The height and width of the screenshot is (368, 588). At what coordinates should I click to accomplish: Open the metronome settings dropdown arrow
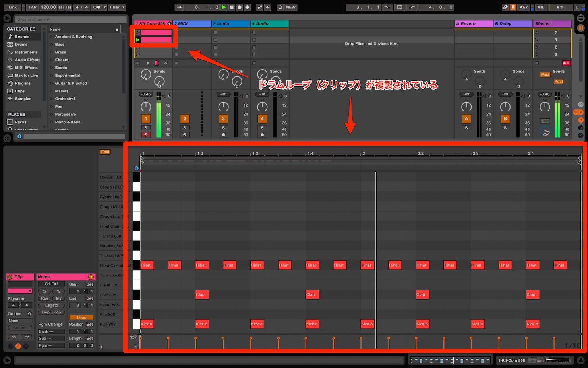tap(105, 7)
